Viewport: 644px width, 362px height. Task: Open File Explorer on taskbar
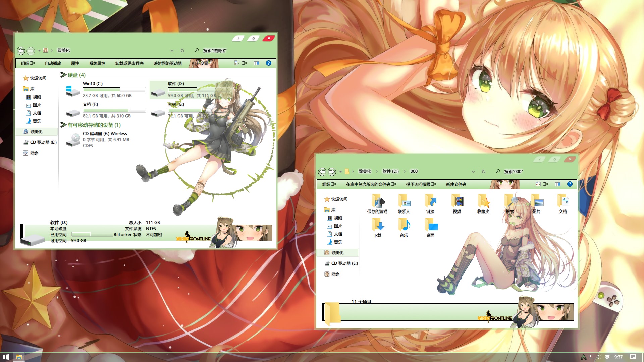pyautogui.click(x=19, y=357)
